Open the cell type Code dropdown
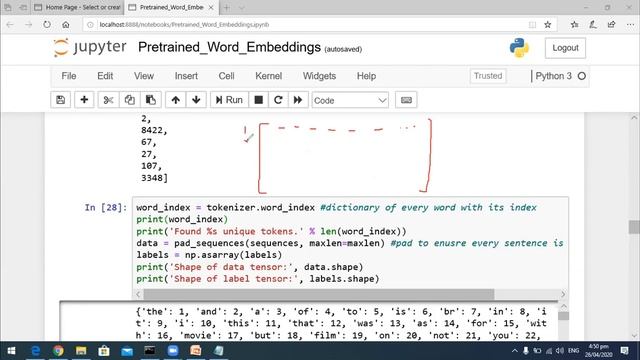 click(x=350, y=100)
